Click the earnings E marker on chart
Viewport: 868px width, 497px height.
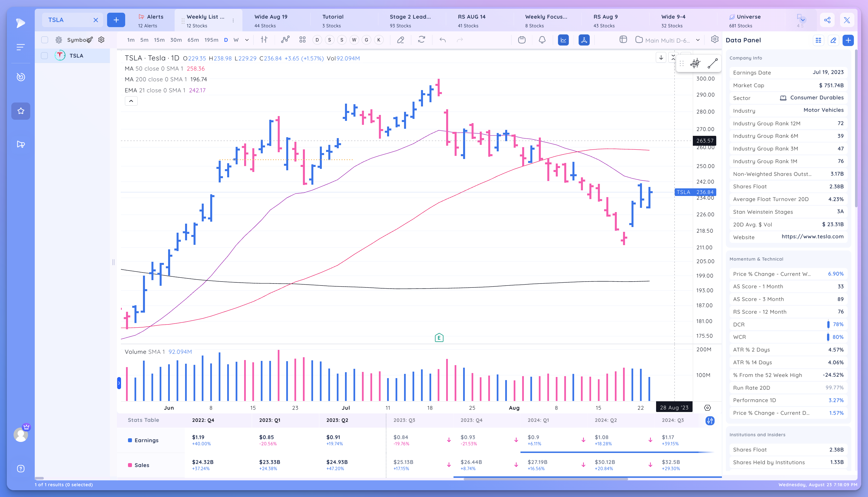tap(439, 337)
